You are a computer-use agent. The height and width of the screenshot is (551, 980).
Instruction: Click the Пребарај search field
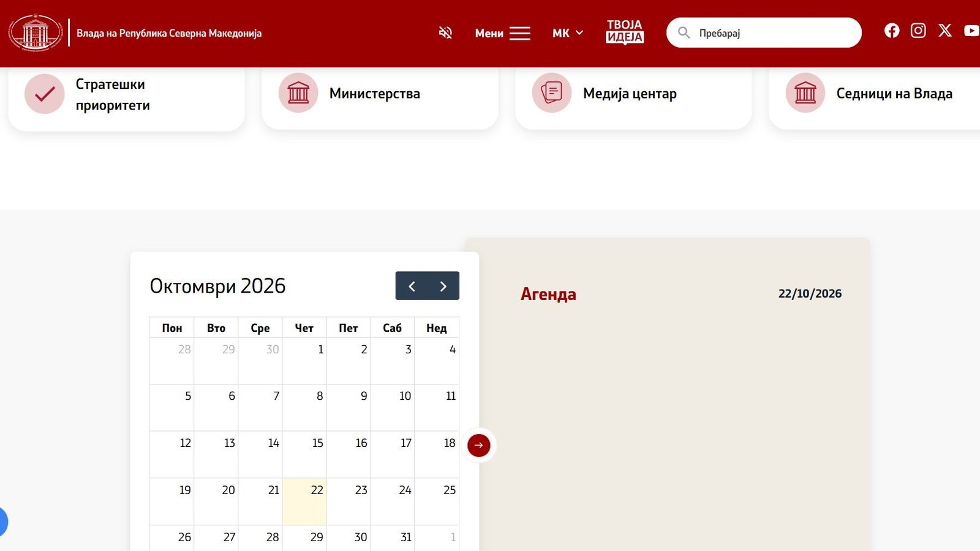coord(764,32)
